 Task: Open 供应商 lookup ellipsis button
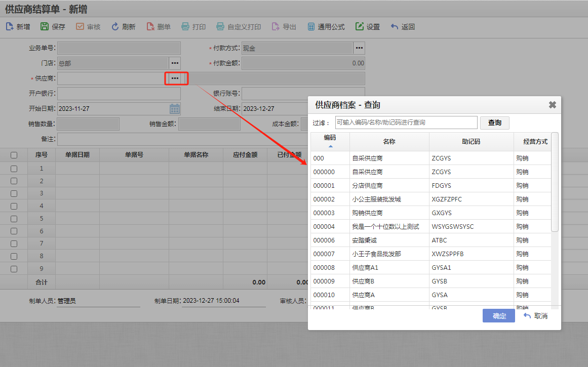(175, 78)
